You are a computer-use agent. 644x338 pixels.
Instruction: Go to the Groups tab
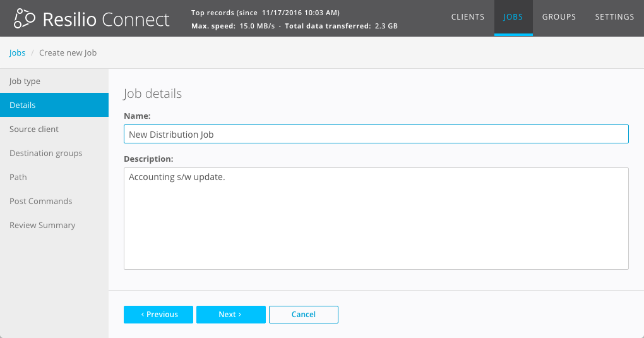[x=559, y=17]
